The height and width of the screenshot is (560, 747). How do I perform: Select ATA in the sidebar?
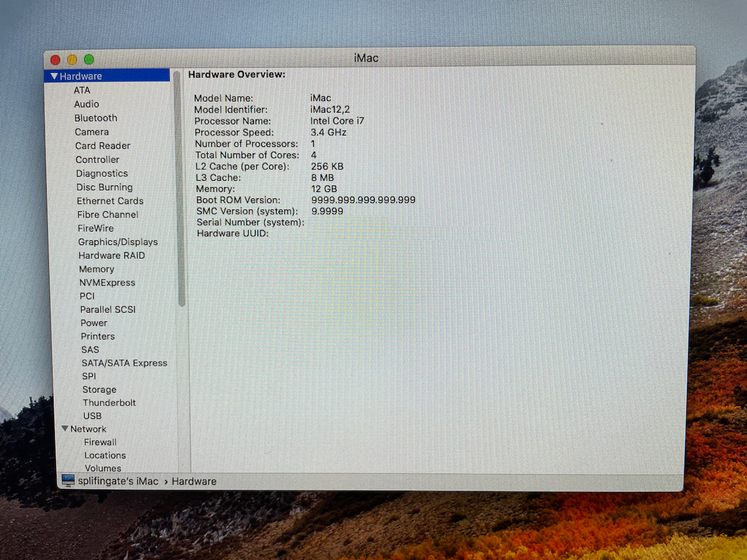[x=82, y=90]
